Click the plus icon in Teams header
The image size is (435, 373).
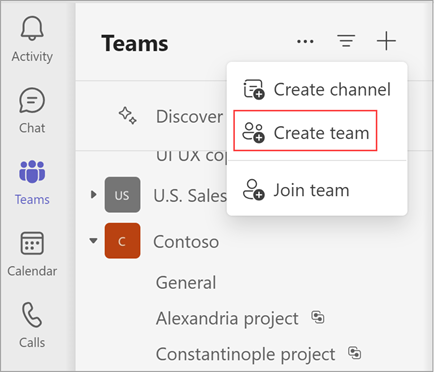tap(386, 41)
